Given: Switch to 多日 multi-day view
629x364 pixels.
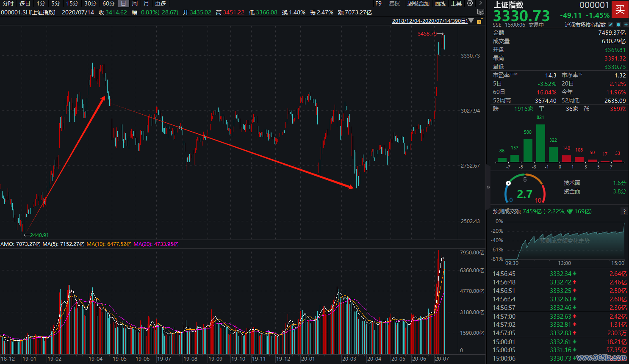Looking at the screenshot, I should coord(25,3).
